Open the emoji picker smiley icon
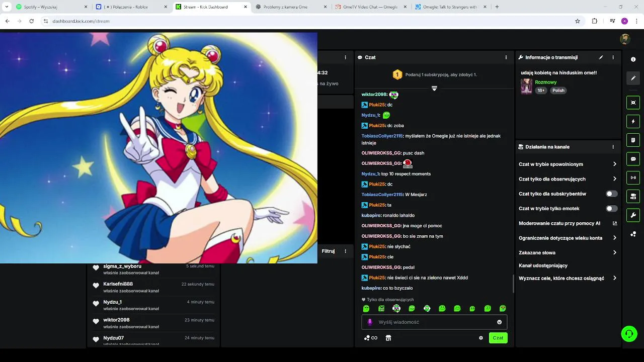This screenshot has width=644, height=362. point(499,322)
